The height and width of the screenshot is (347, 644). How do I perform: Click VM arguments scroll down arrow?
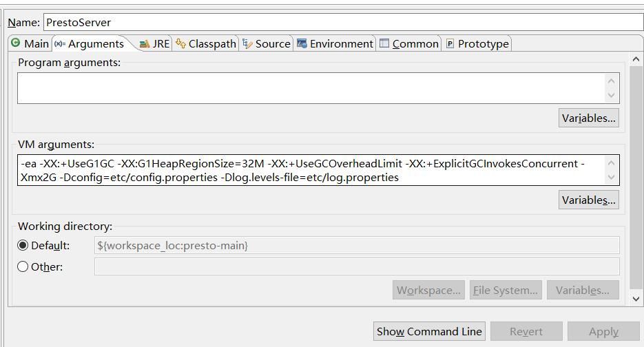611,178
